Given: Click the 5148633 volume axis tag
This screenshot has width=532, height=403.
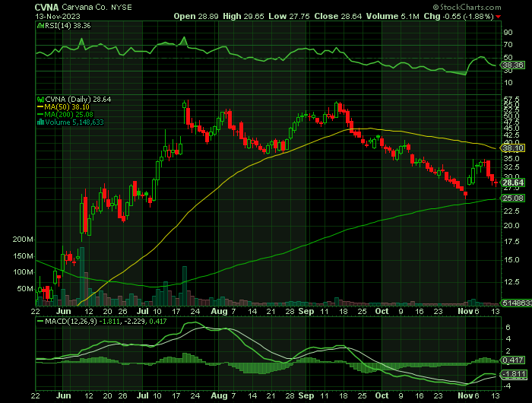Looking at the screenshot, I should [517, 303].
